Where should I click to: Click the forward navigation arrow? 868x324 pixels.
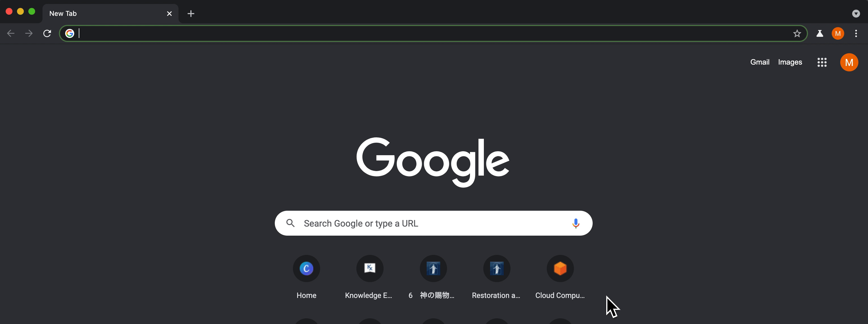pyautogui.click(x=28, y=33)
